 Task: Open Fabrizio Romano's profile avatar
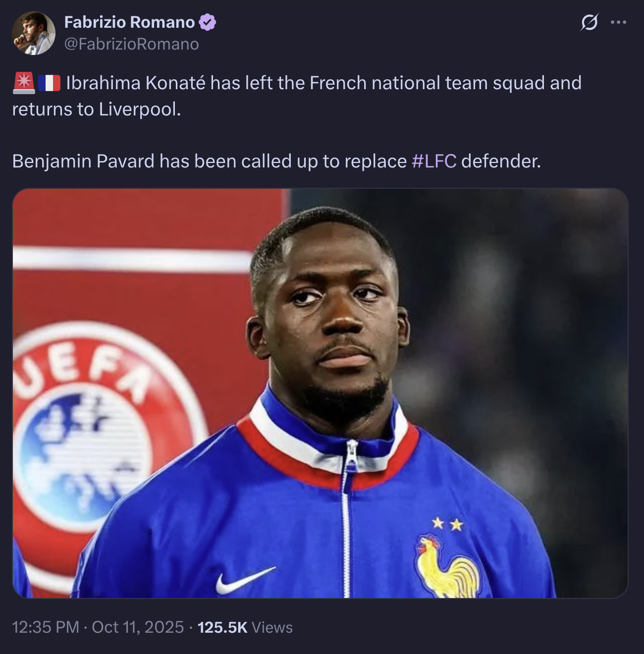coord(33,33)
